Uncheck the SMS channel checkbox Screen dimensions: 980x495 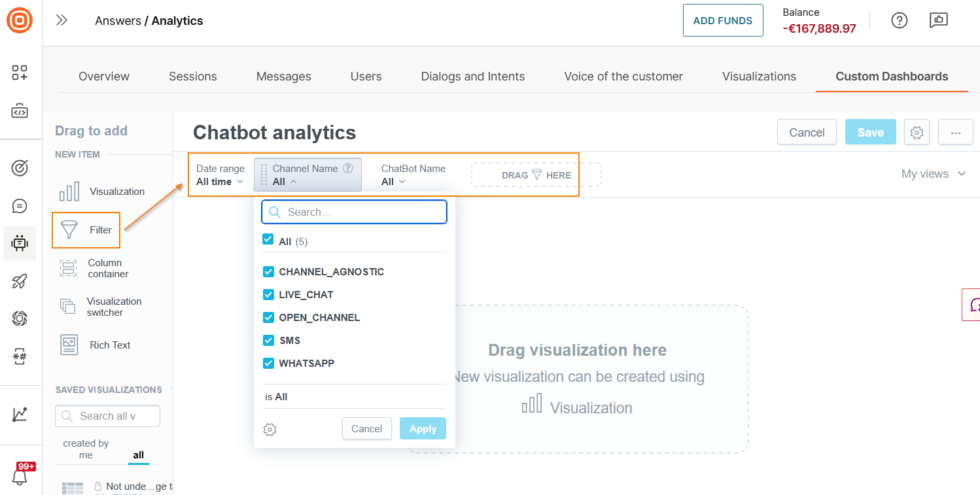click(268, 340)
